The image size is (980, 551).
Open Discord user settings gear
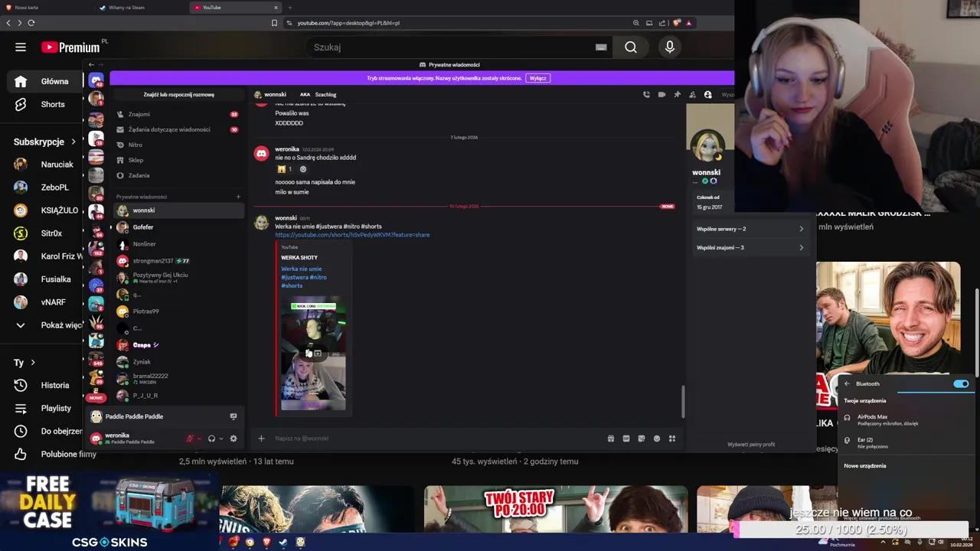click(x=234, y=439)
